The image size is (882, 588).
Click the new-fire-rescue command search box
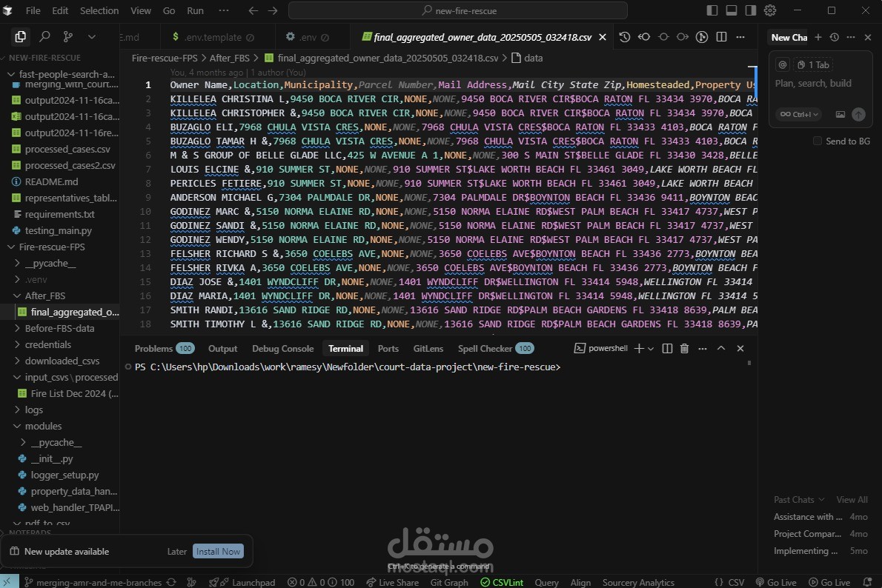click(x=458, y=10)
